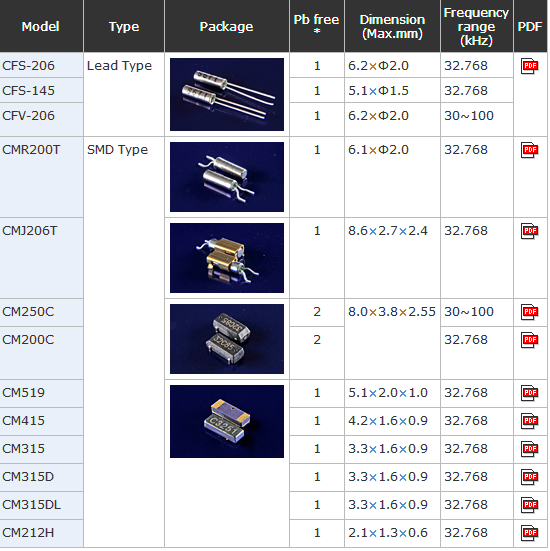Click the CMJ206T gold clip package photo
This screenshot has height=551, width=550.
pos(227,258)
